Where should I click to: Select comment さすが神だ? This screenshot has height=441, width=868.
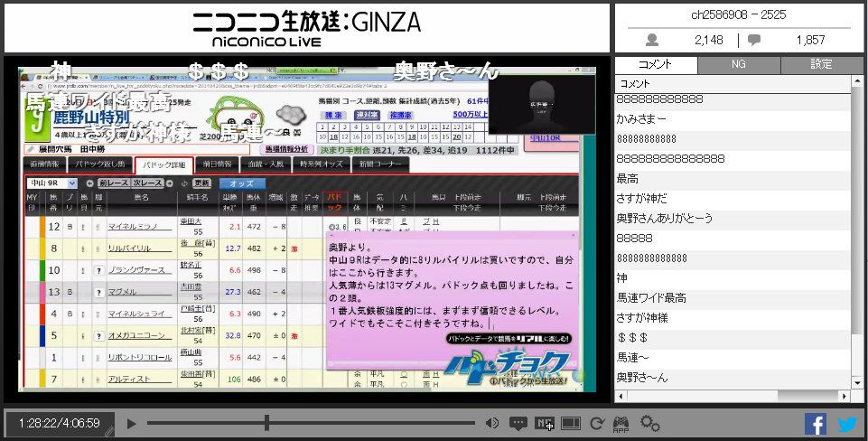click(733, 198)
